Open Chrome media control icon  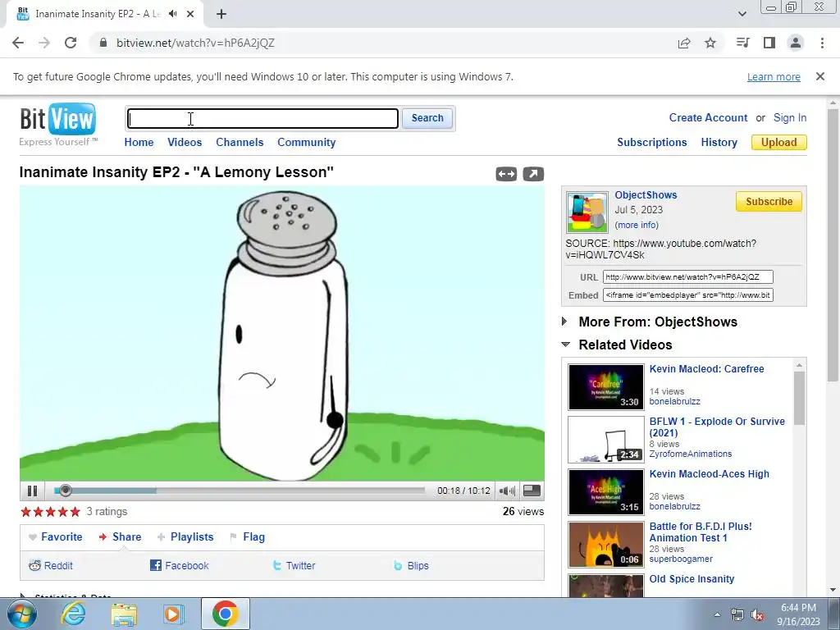tap(743, 43)
